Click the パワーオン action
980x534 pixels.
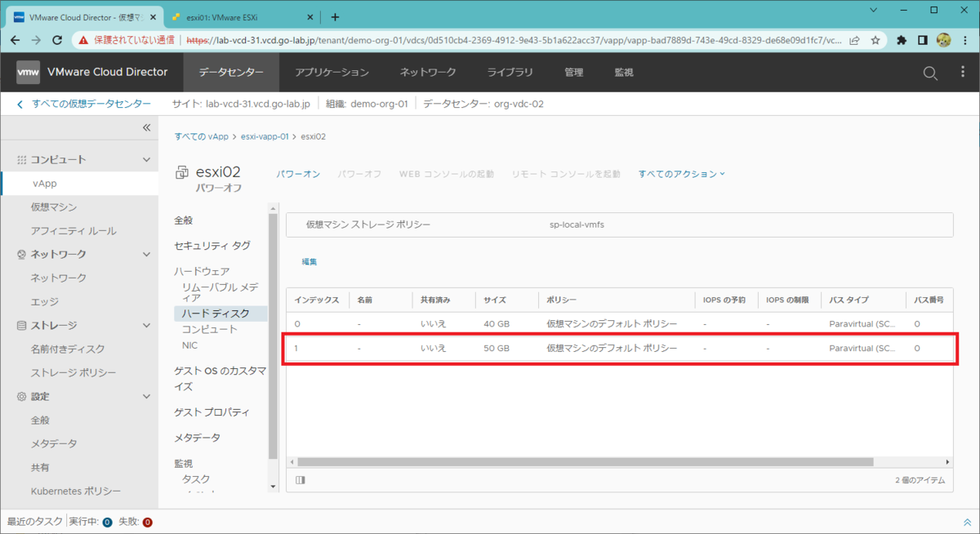point(298,174)
